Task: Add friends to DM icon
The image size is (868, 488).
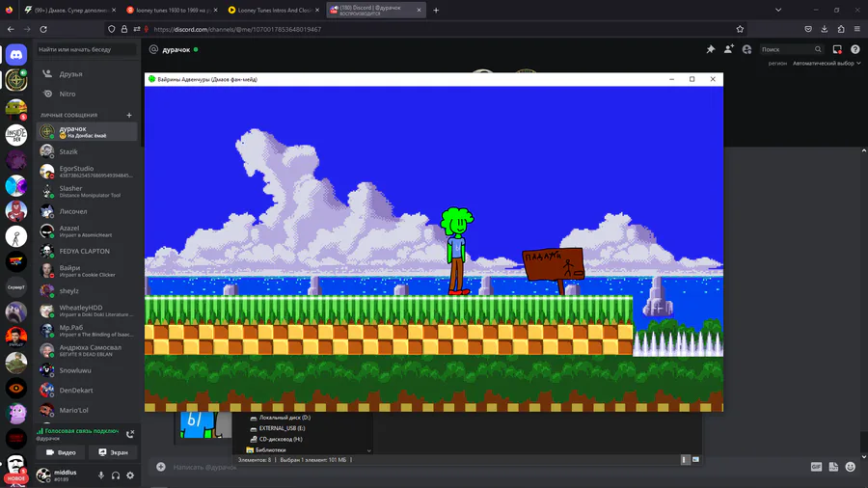Action: pos(728,49)
